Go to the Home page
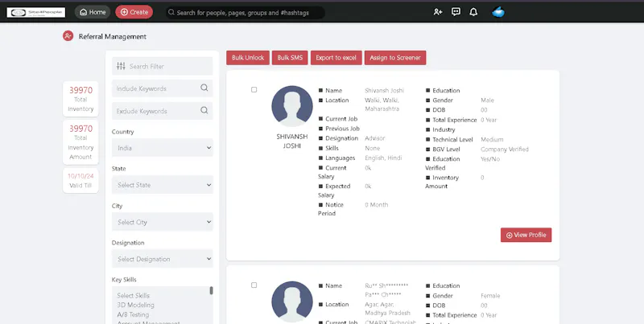Image resolution: width=644 pixels, height=324 pixels. [93, 12]
